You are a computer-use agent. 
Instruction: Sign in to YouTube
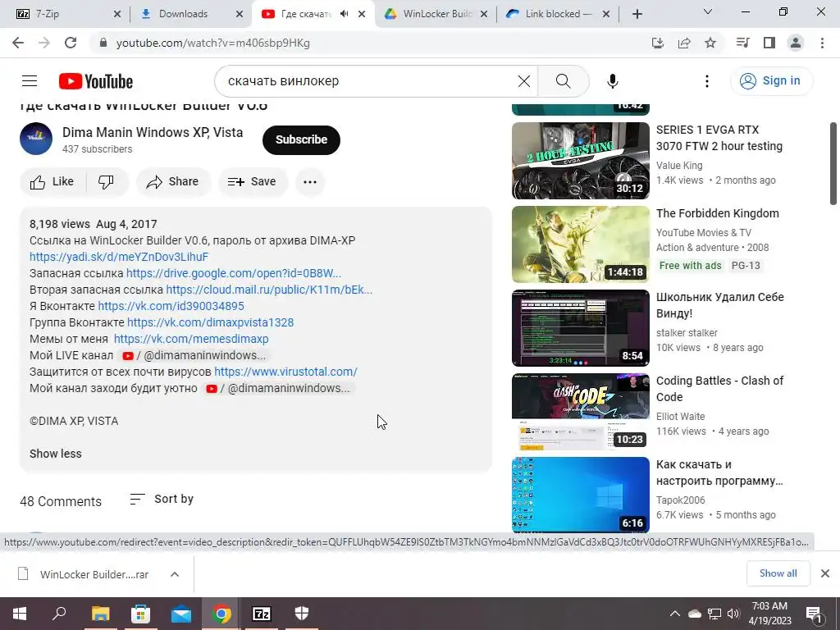pos(771,81)
